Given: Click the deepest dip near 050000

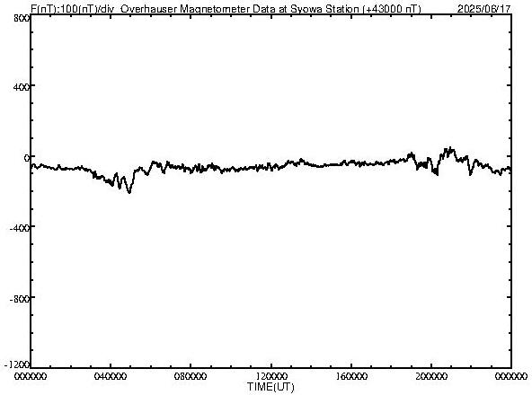Looking at the screenshot, I should tap(129, 192).
